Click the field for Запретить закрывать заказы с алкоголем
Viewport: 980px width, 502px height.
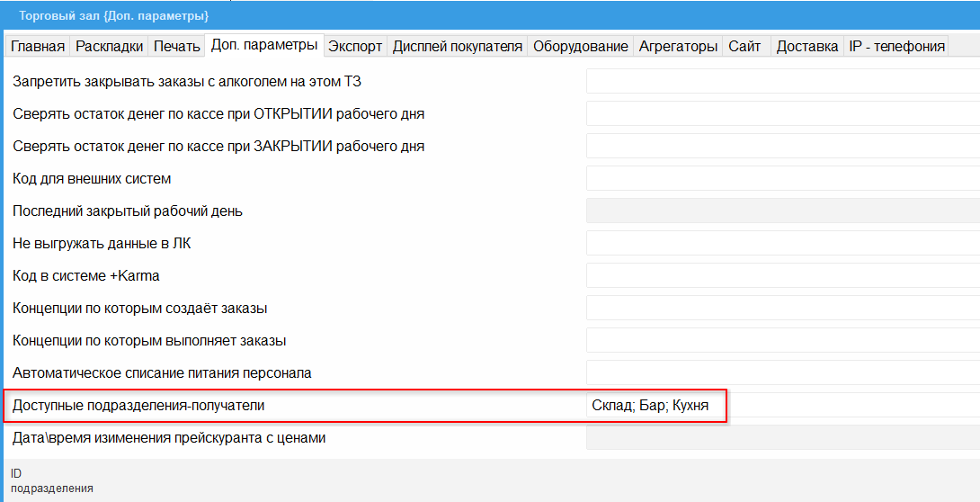[783, 81]
